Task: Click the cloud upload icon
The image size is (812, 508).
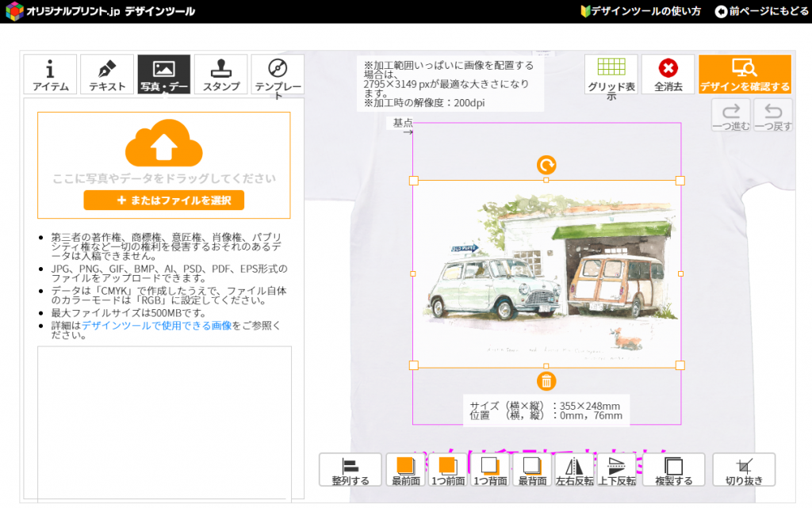Action: pyautogui.click(x=163, y=143)
